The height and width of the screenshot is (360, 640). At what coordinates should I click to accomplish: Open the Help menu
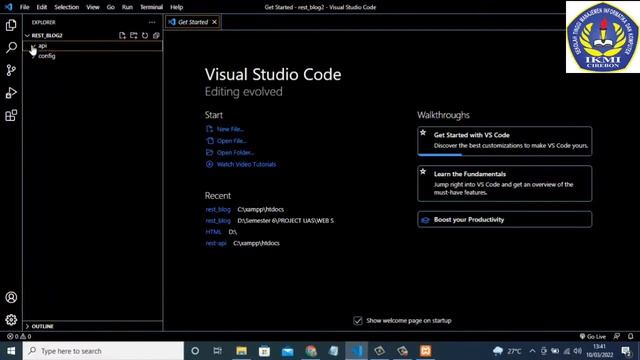pyautogui.click(x=176, y=7)
